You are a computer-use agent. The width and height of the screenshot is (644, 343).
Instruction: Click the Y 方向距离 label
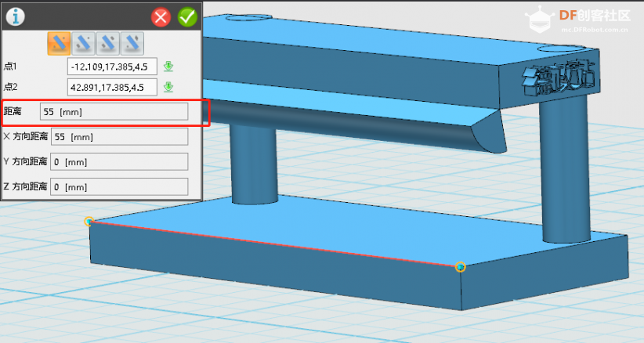click(x=26, y=161)
